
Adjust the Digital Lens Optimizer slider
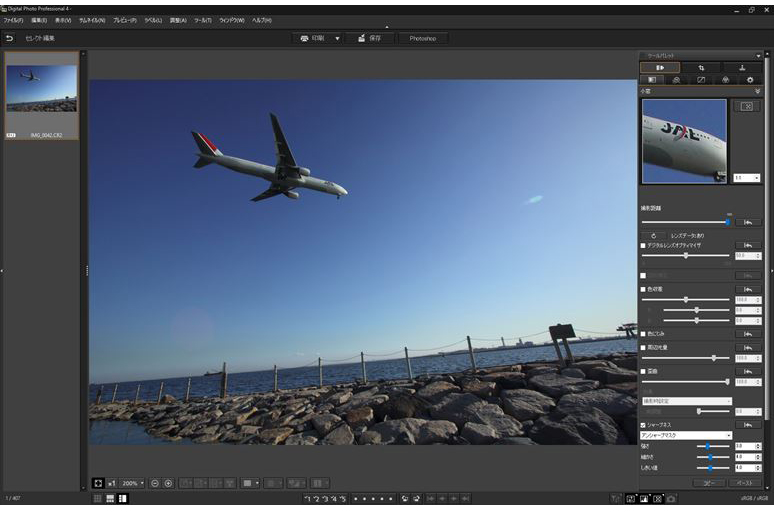(686, 255)
